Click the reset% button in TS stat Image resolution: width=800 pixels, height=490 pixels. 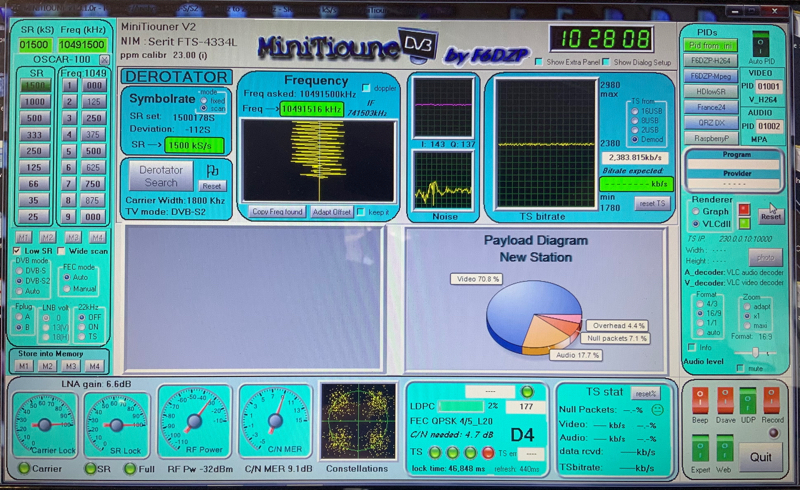click(x=646, y=394)
